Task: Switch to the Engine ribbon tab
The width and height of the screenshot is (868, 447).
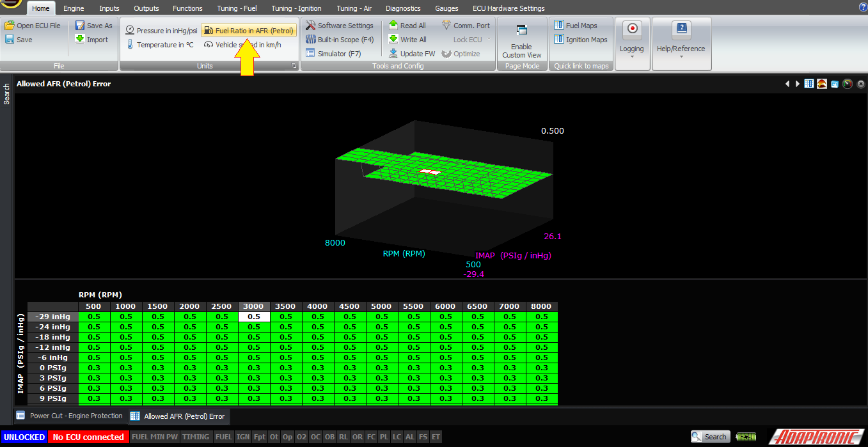Action: [x=74, y=8]
